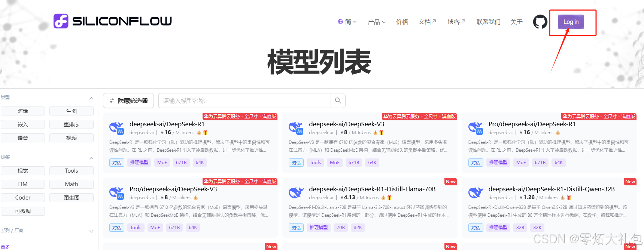Open the GitHub icon link

(540, 22)
